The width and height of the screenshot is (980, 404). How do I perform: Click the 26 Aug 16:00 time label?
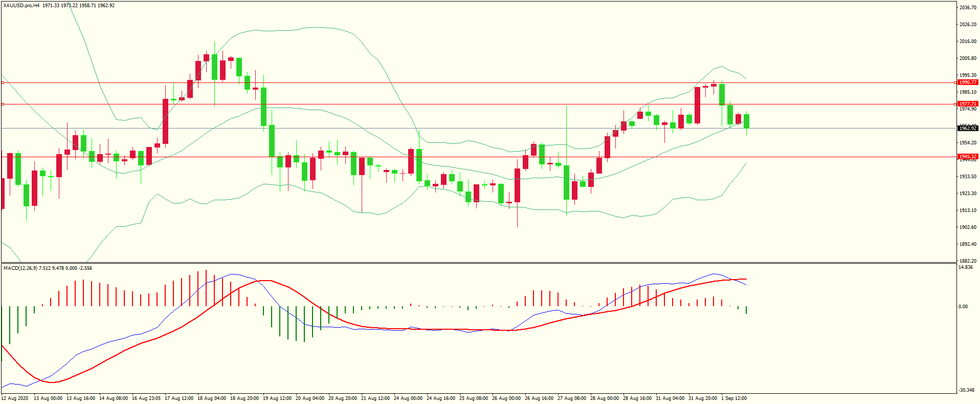(x=539, y=398)
